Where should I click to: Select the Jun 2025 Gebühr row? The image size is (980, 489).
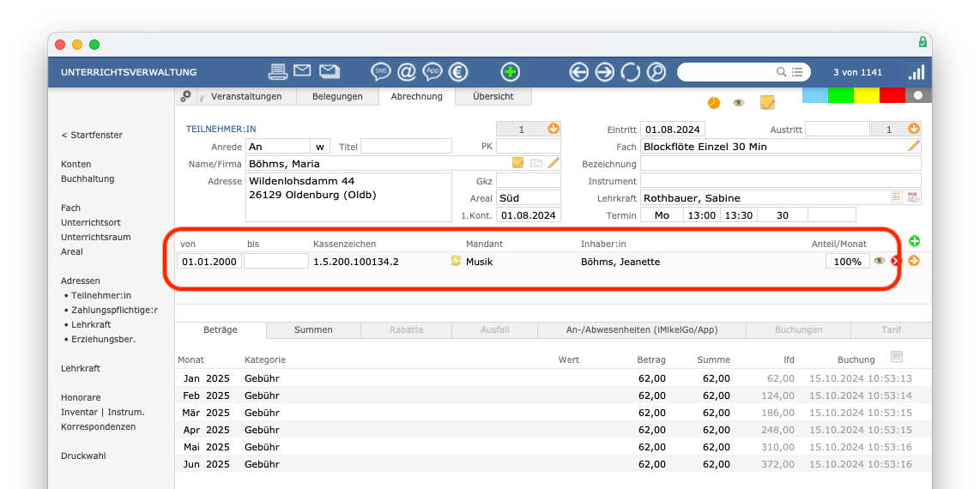[x=553, y=464]
